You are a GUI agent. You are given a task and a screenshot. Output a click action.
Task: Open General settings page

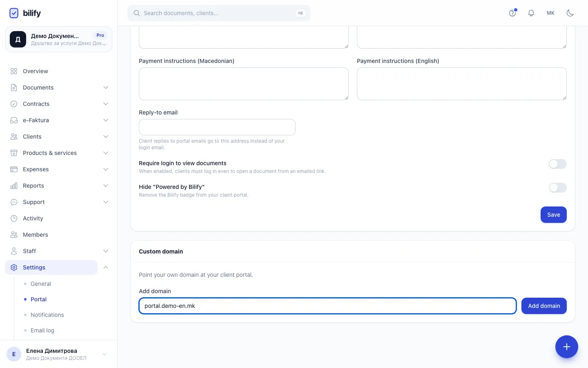pyautogui.click(x=41, y=284)
